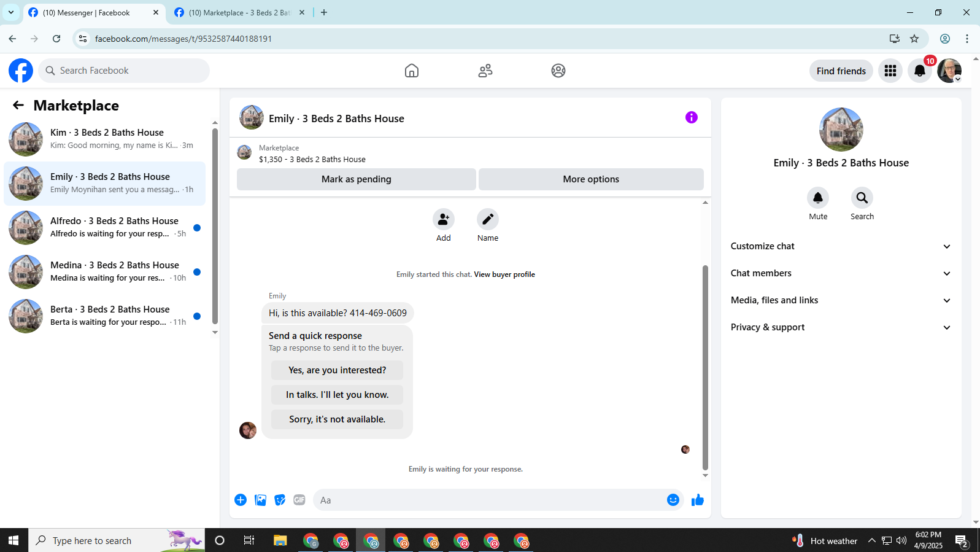Attach a photo or file
Screen dimensions: 980x552
pyautogui.click(x=261, y=500)
